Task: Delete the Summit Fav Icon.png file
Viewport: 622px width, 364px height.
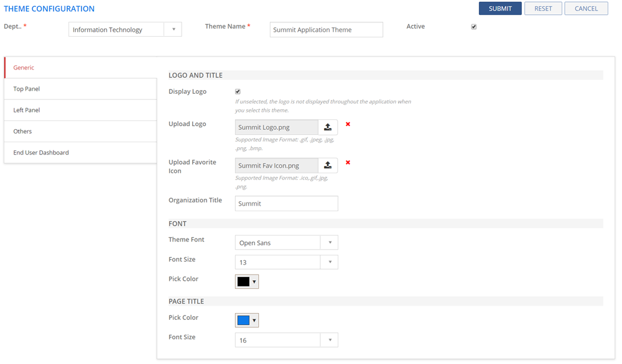Action: tap(348, 163)
